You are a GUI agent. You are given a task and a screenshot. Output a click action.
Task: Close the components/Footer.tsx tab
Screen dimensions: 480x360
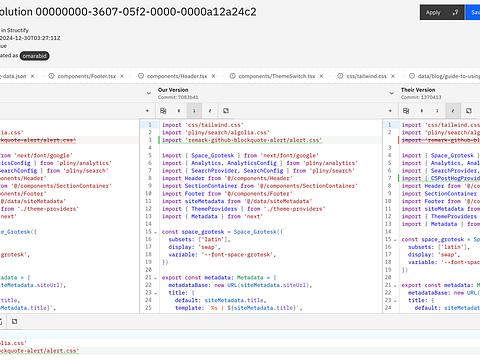tap(122, 76)
